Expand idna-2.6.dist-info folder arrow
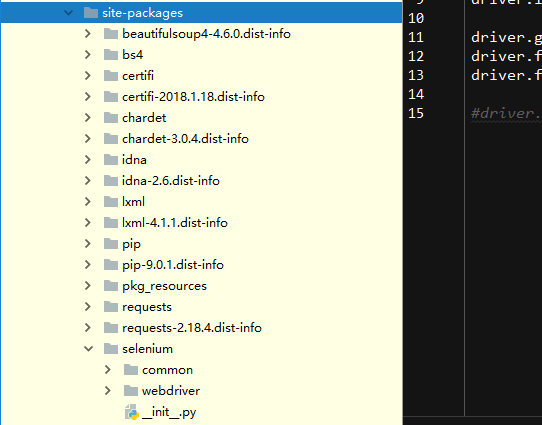Viewport: 542px width, 425px height. point(88,181)
